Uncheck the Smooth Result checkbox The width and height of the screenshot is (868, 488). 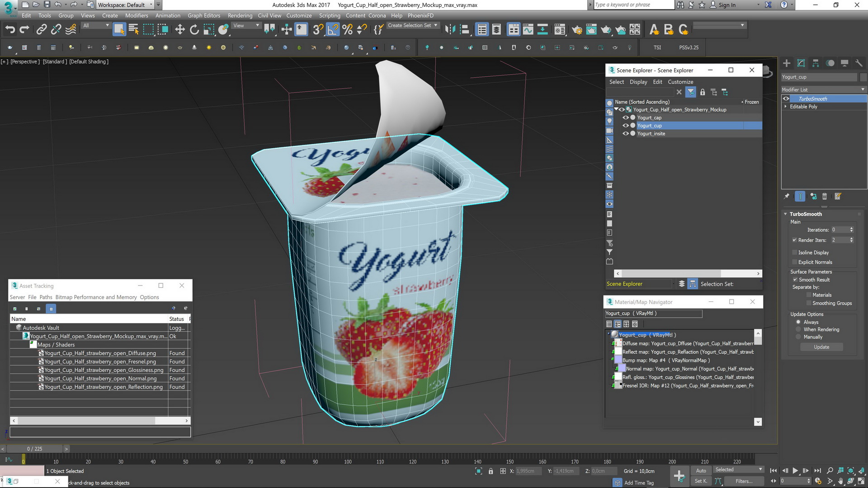point(795,280)
